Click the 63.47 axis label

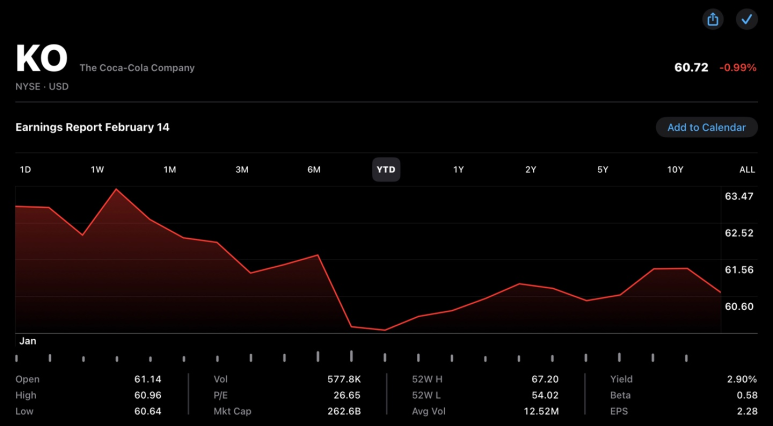[739, 196]
